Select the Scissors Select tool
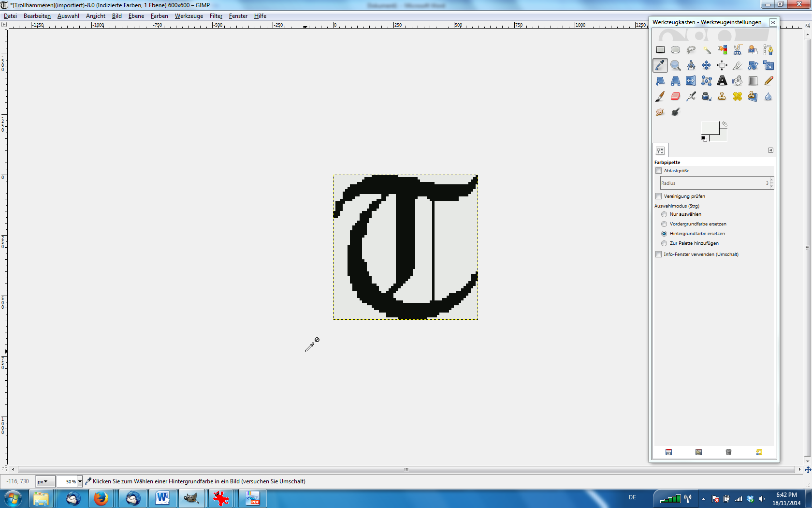Screen dimensions: 812x508 [x=737, y=50]
